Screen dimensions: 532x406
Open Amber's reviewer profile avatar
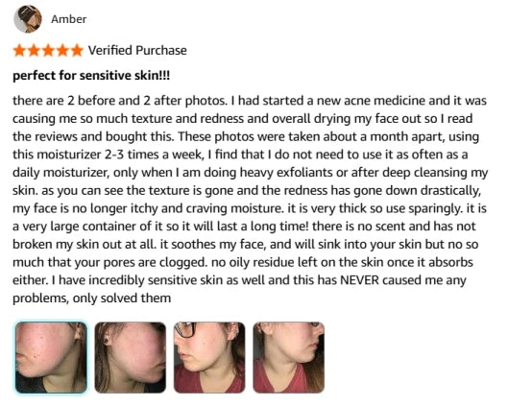pos(28,19)
